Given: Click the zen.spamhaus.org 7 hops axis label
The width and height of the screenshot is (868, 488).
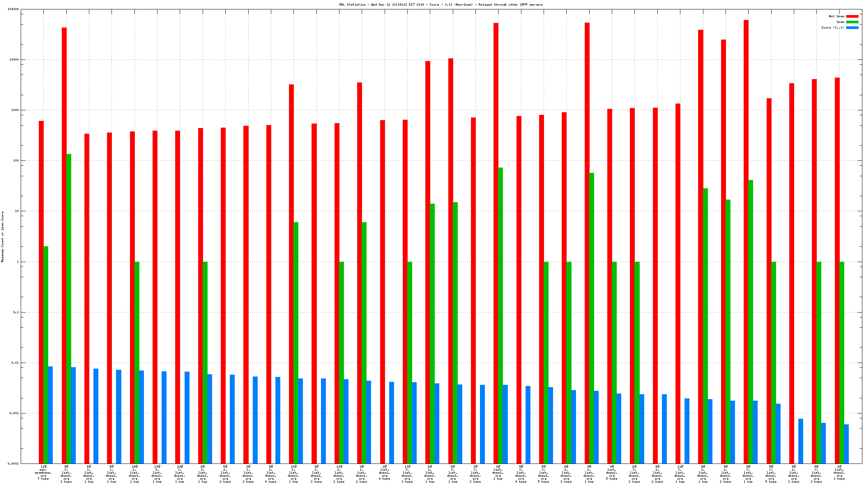Looking at the screenshot, I should (43, 473).
